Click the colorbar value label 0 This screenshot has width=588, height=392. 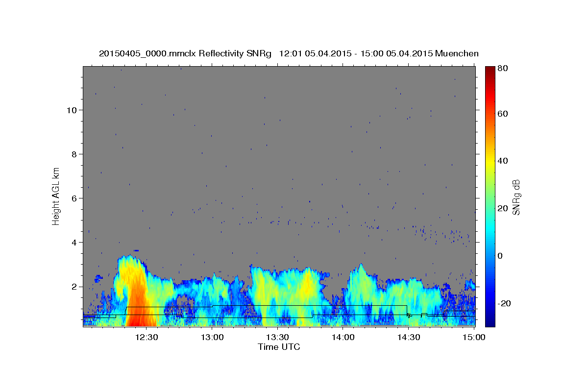(x=500, y=256)
